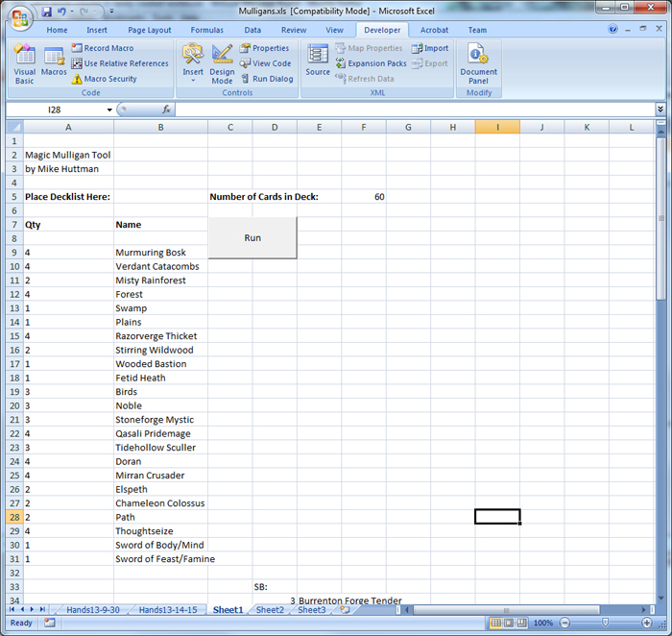Expand Customize Quick Access Toolbar menu
Image resolution: width=672 pixels, height=636 pixels.
(112, 12)
